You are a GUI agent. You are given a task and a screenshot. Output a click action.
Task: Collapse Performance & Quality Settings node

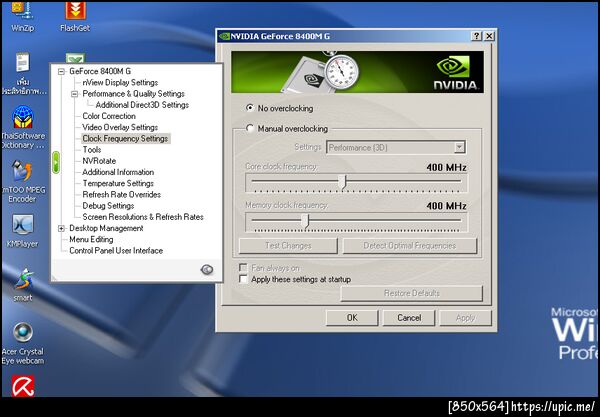point(75,94)
